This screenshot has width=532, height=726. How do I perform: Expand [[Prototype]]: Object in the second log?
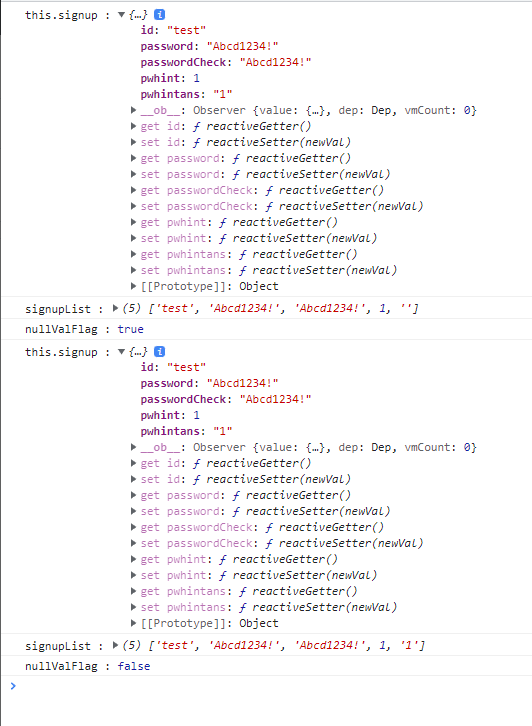[x=133, y=623]
